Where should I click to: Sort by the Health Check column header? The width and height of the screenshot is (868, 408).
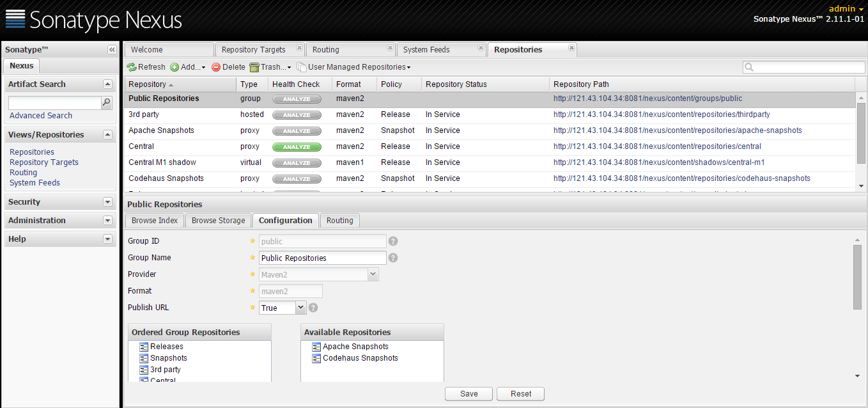[300, 84]
